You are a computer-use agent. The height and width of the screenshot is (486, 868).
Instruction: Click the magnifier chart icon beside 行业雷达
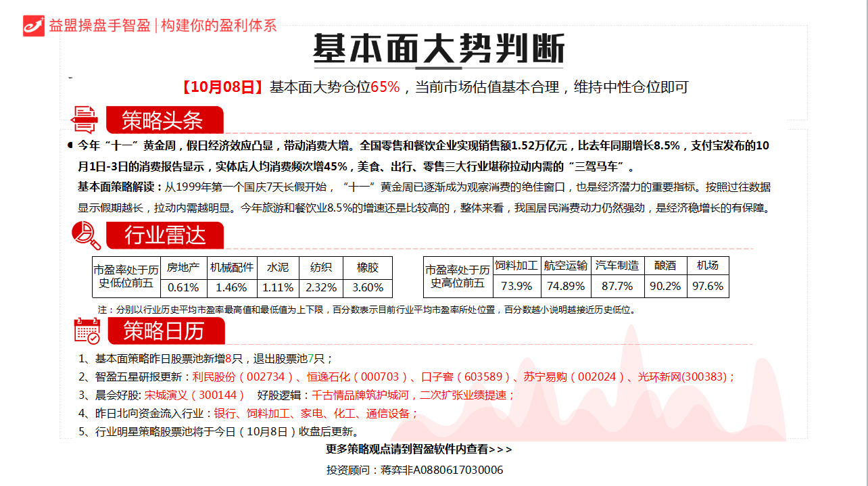point(86,235)
